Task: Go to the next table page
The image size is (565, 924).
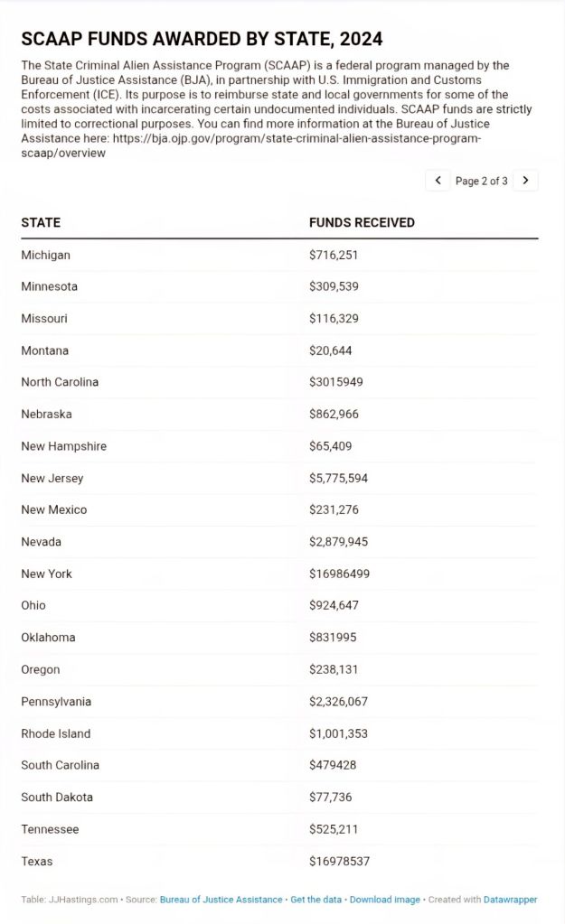Action: [526, 181]
